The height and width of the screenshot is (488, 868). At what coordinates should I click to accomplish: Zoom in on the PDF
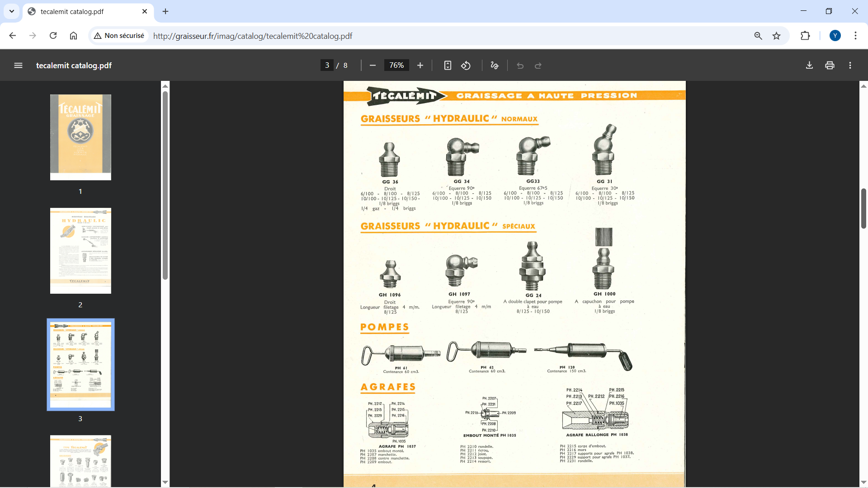[x=420, y=66]
